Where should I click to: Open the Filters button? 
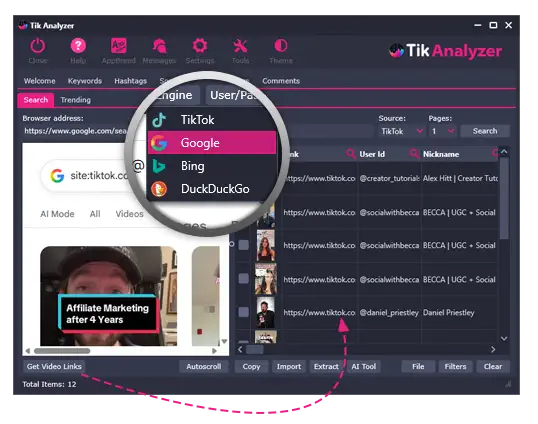pos(455,366)
